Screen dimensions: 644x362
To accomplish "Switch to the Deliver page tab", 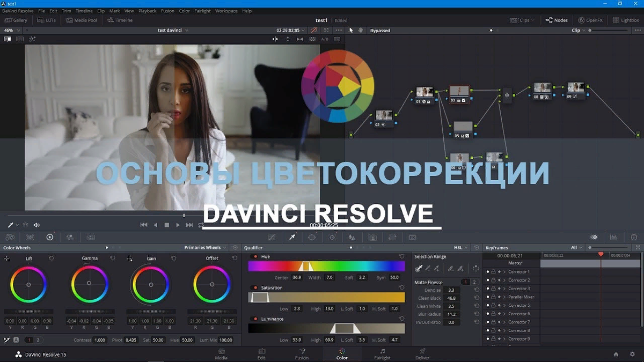I will [x=422, y=354].
